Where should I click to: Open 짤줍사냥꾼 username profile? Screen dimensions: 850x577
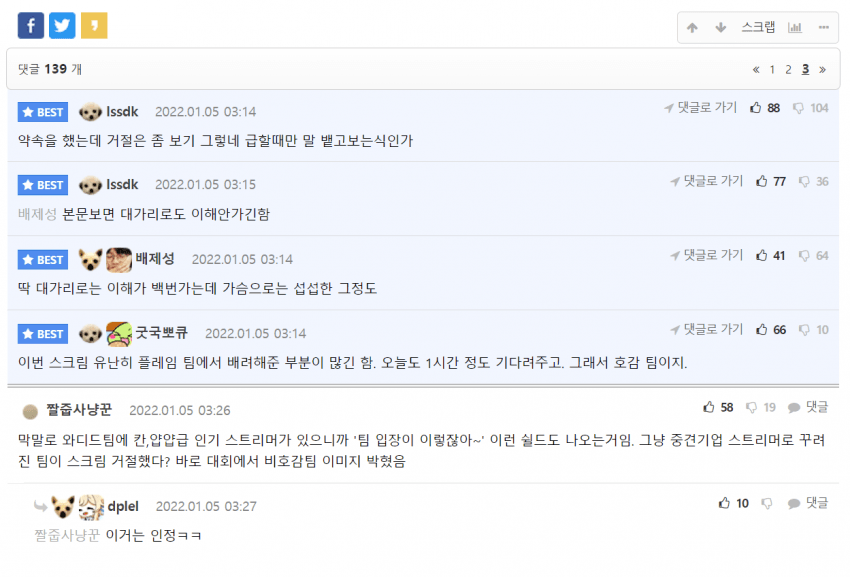click(79, 409)
